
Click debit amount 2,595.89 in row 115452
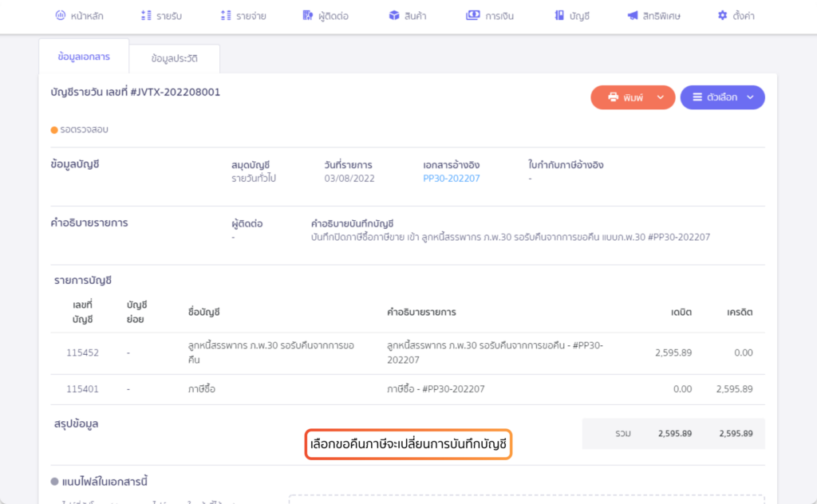[x=673, y=353]
